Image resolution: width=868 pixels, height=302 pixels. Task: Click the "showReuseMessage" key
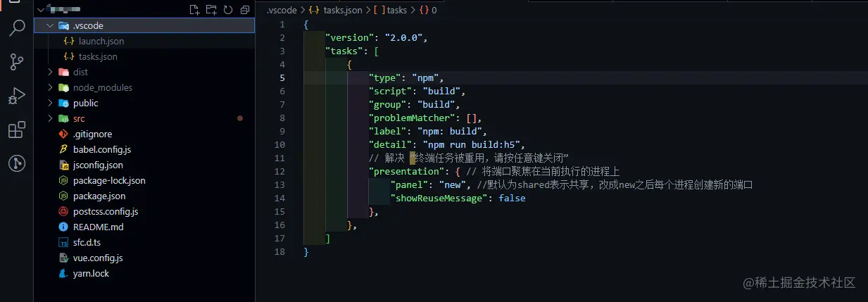point(439,199)
